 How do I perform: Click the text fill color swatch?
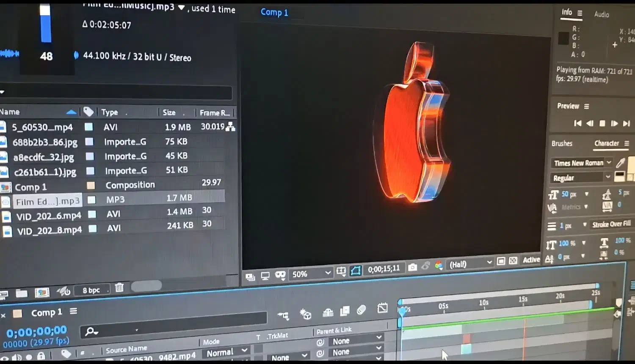(631, 165)
